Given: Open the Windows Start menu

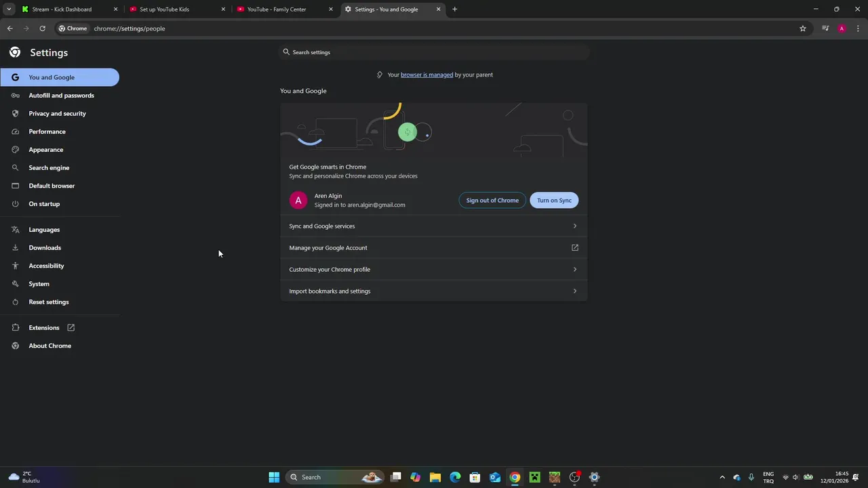Looking at the screenshot, I should click(274, 477).
